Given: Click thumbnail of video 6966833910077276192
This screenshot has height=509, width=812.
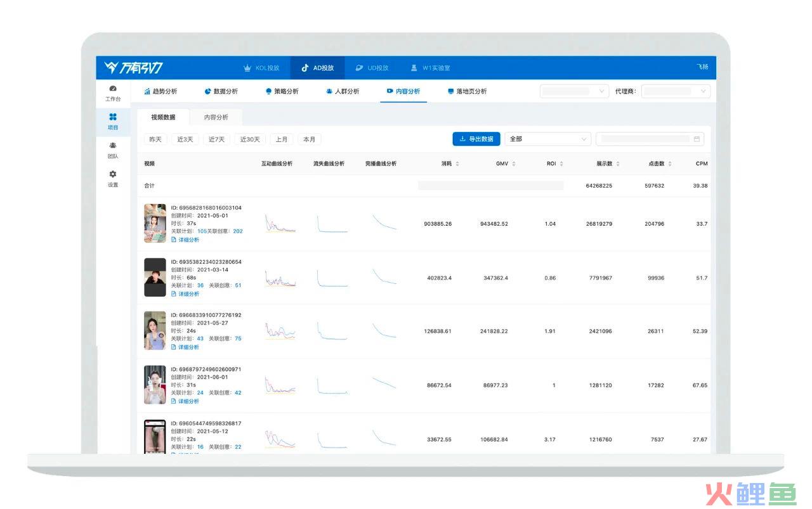Looking at the screenshot, I should tap(155, 330).
